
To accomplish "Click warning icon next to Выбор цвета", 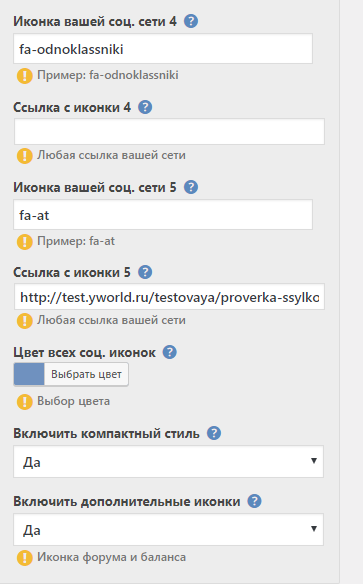I will coord(25,402).
